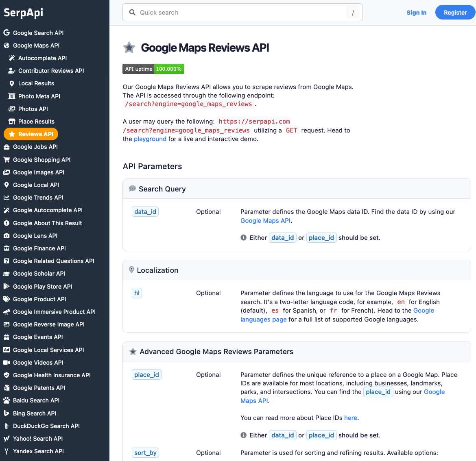
Task: Follow Google Maps API link under data_id
Action: coord(265,221)
